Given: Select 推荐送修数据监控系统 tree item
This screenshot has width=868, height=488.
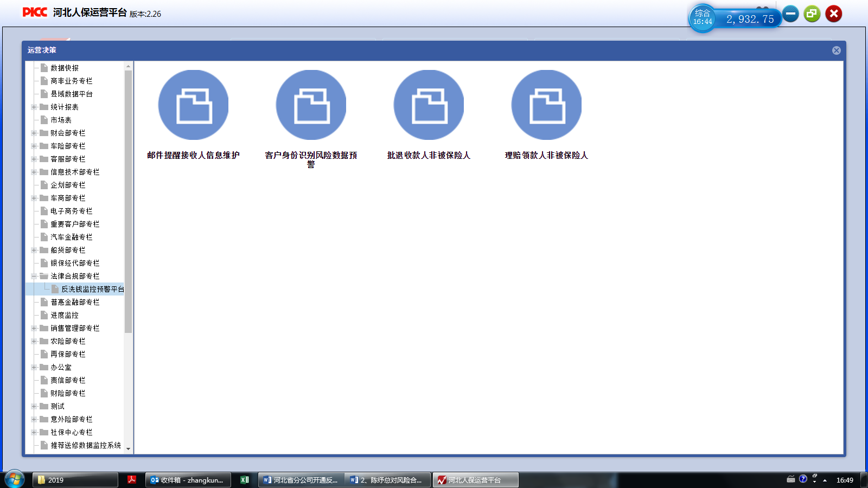Looking at the screenshot, I should pyautogui.click(x=86, y=445).
